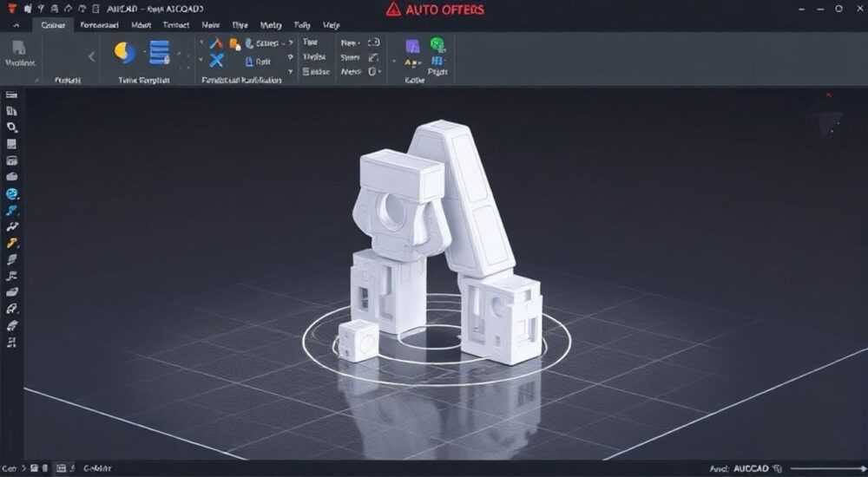The width and height of the screenshot is (868, 477).
Task: Toggle the icon right of AUCCAD in status bar
Action: click(777, 468)
